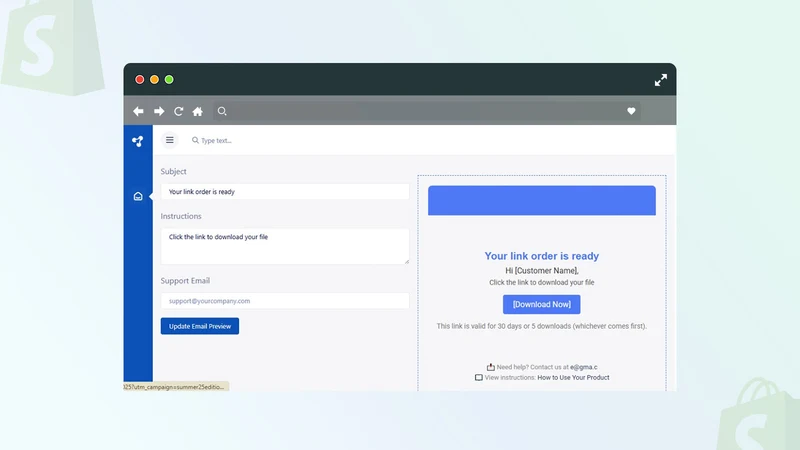The height and width of the screenshot is (450, 800).
Task: Click the fullscreen expand arrows icon
Action: pos(661,80)
